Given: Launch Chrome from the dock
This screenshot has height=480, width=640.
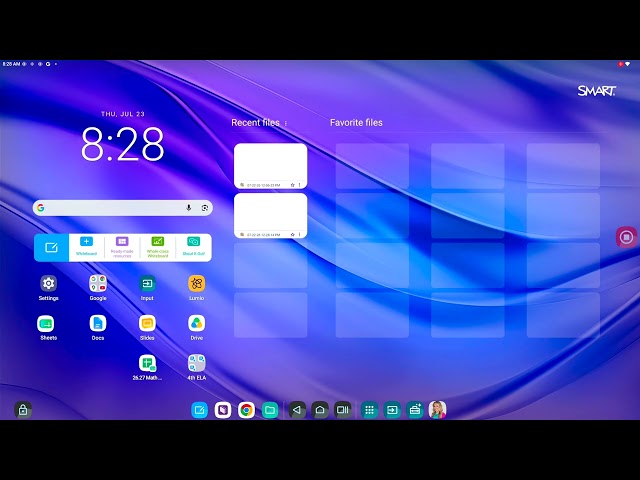Looking at the screenshot, I should pyautogui.click(x=246, y=410).
